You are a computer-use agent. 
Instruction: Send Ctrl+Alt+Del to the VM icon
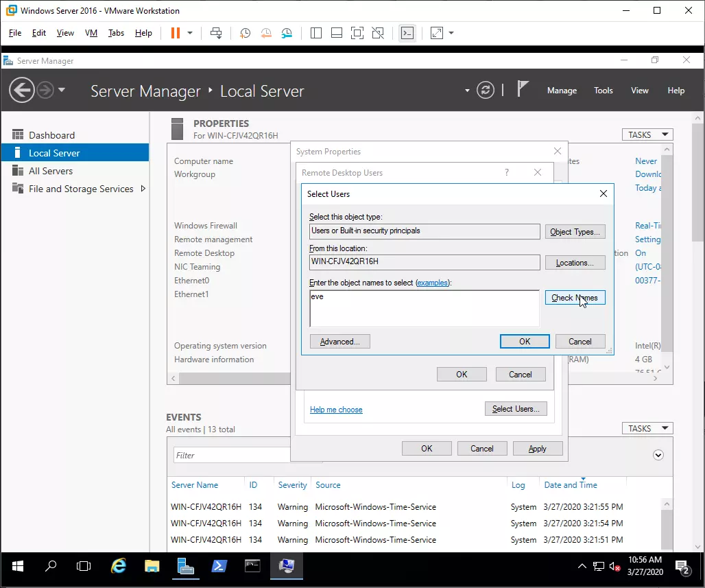[216, 33]
